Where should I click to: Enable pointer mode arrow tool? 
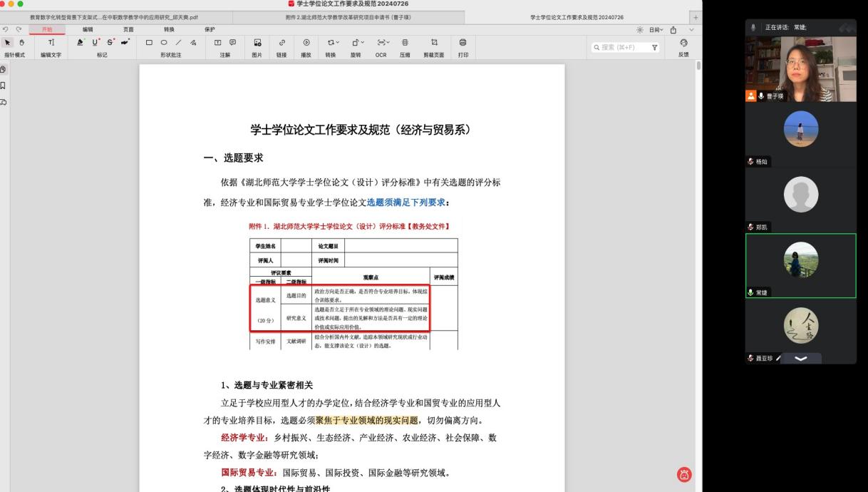tap(9, 43)
